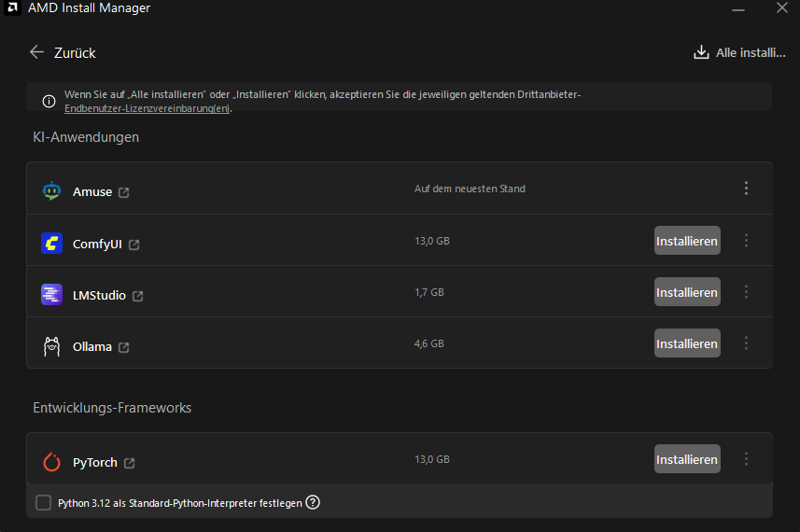The height and width of the screenshot is (532, 800).
Task: Click the download icon for Alle installieren
Action: coord(702,52)
